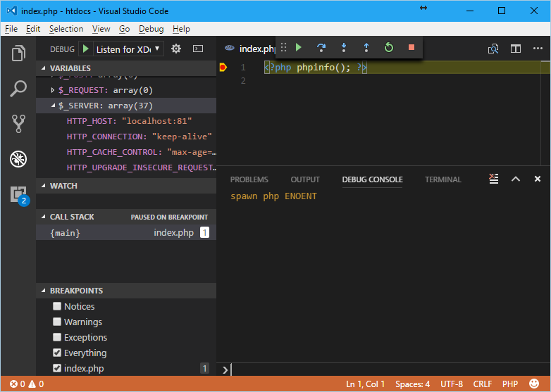Open the debug console icon in Debug header
This screenshot has height=392, width=551.
click(x=198, y=49)
